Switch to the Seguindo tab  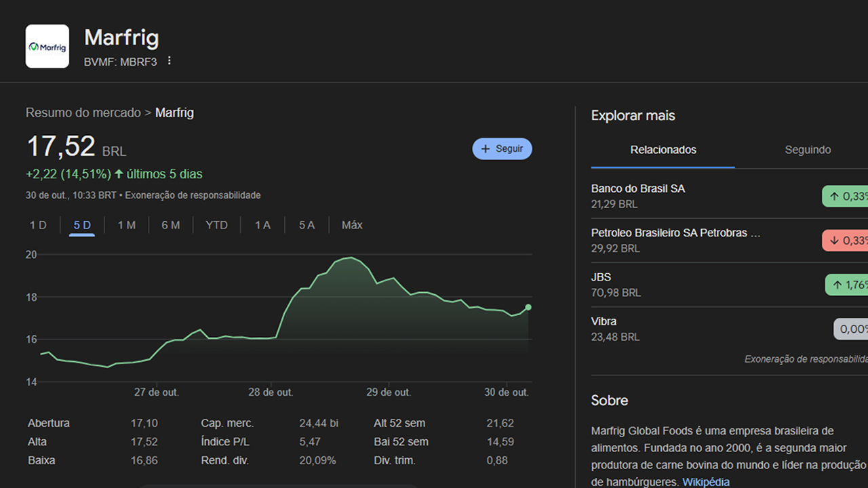808,150
